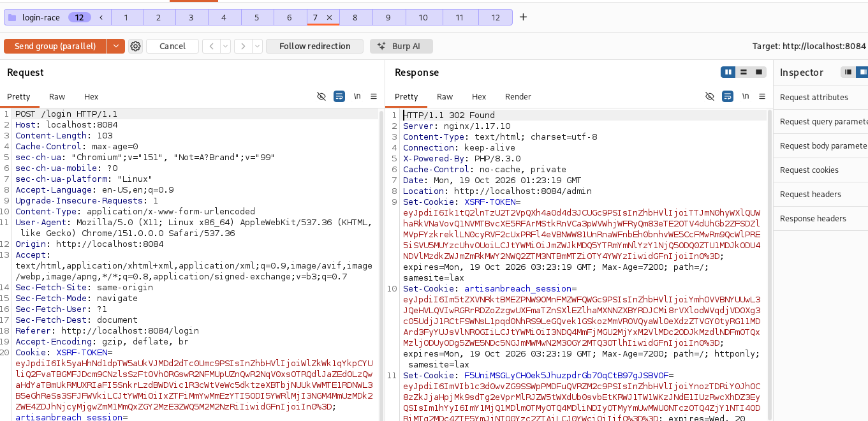Viewport: 868px width, 421px height.
Task: Open Repeater tab 12
Action: click(x=496, y=18)
